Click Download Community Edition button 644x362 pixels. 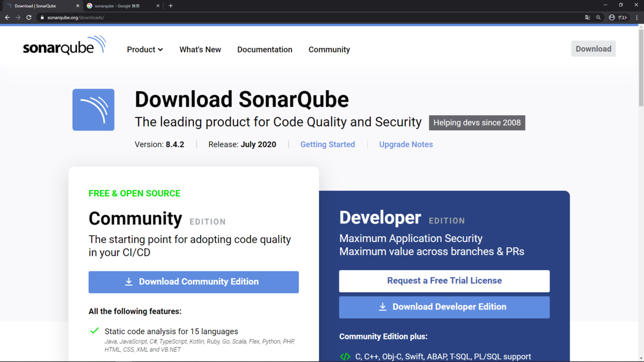pyautogui.click(x=194, y=282)
